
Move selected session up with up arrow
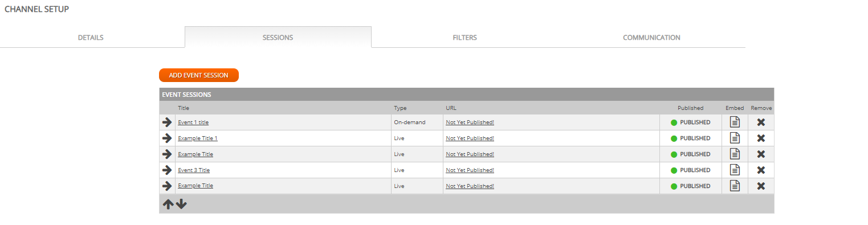[x=168, y=204]
